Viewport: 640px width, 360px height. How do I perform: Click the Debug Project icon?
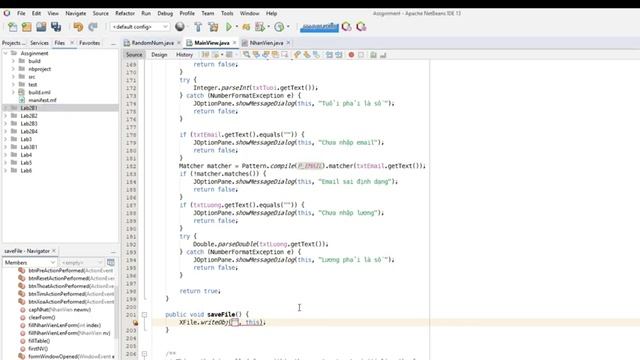coord(246,27)
